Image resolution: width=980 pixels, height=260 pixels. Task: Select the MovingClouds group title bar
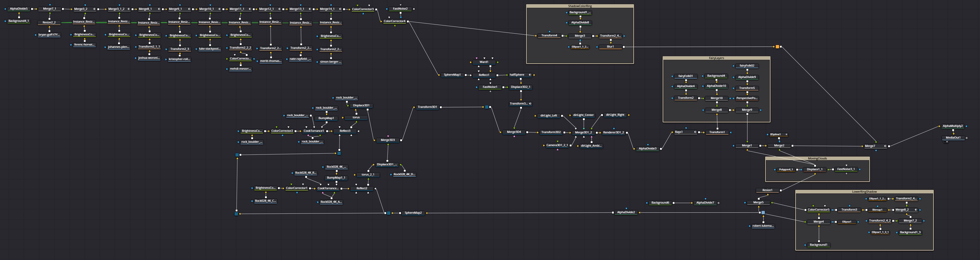pos(817,158)
